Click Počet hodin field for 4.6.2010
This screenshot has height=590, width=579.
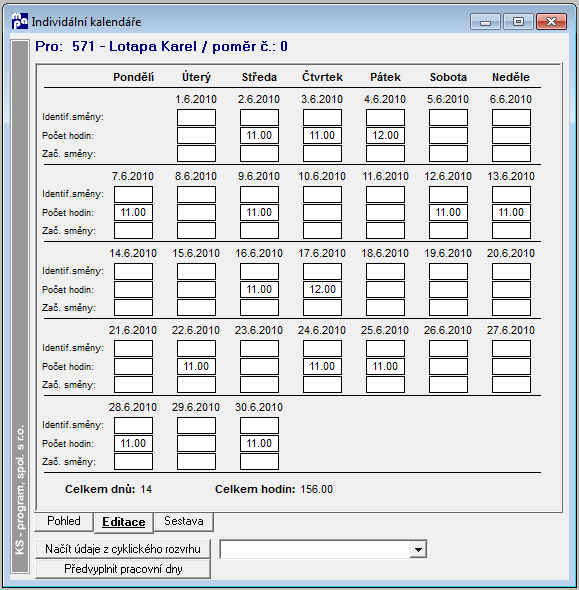coord(385,135)
